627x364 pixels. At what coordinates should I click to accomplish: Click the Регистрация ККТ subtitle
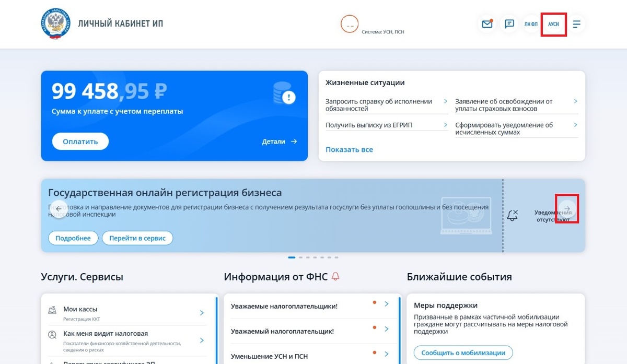(x=80, y=318)
